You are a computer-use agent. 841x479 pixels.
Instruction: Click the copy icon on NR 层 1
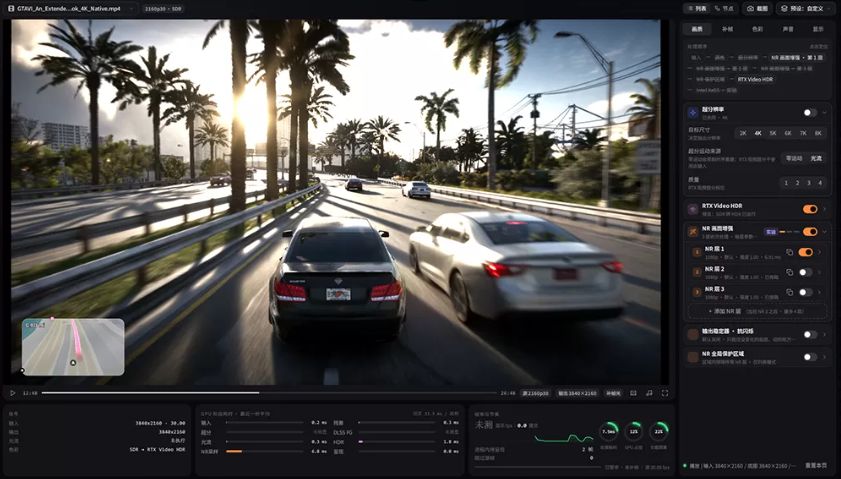pyautogui.click(x=790, y=252)
